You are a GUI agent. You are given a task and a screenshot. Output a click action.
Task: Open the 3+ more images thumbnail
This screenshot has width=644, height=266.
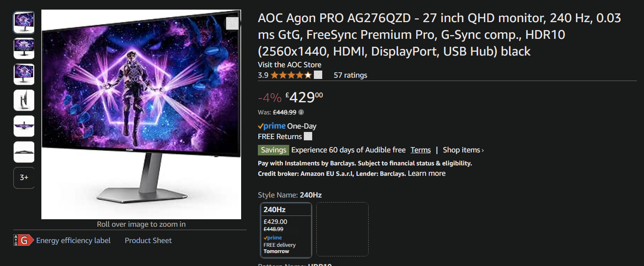(24, 178)
